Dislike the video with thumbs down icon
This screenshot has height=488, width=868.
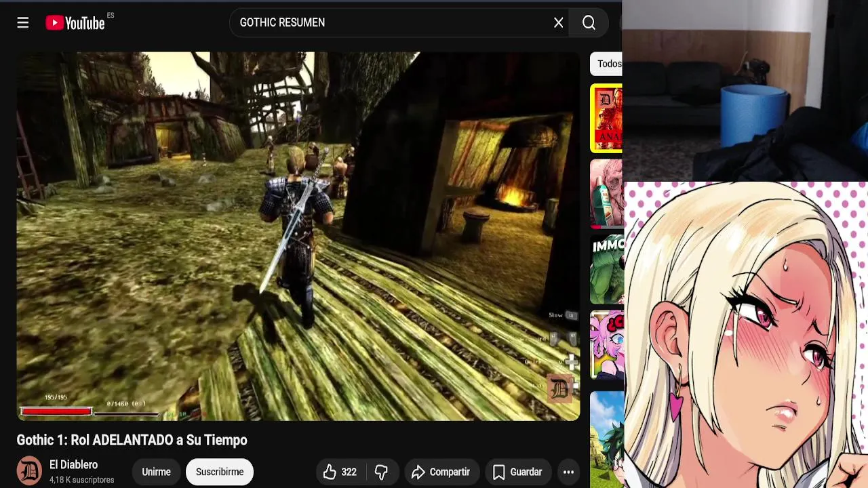[x=381, y=472]
